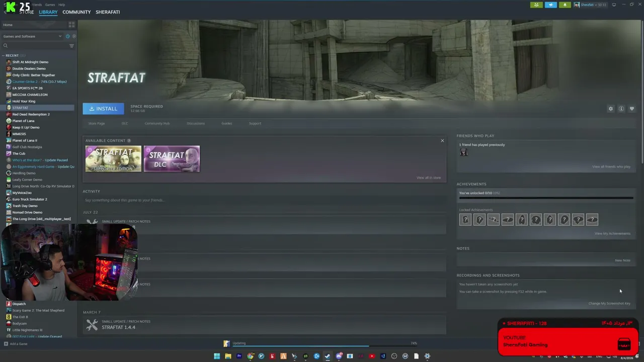Add STRAFTAT to favorites with heart icon

632,109
